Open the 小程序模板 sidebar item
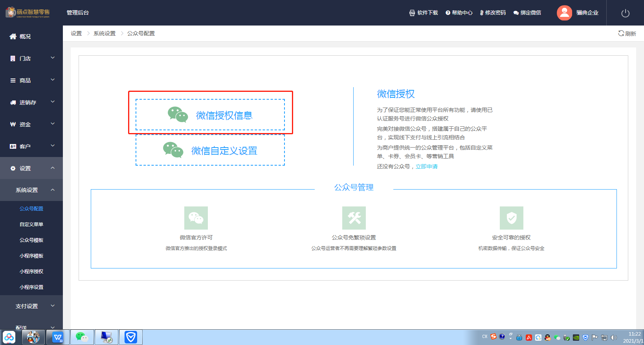This screenshot has width=644, height=345. [x=31, y=256]
